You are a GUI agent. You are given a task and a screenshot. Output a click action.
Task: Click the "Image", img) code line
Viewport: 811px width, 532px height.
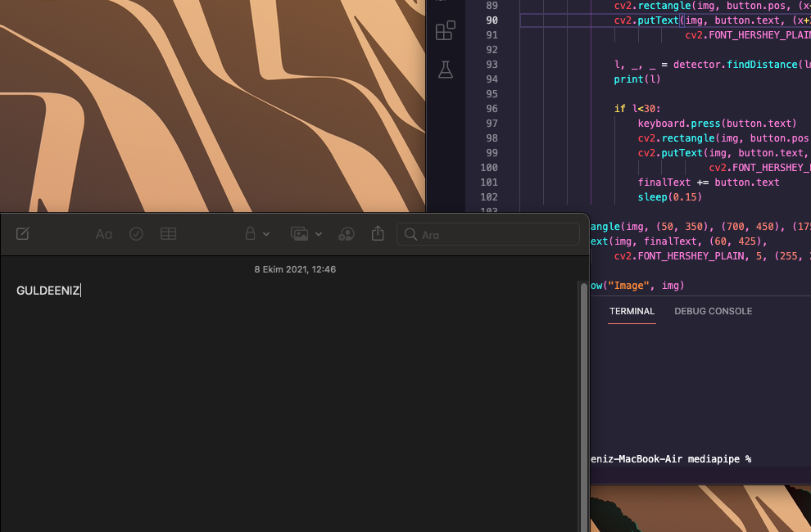coord(637,286)
